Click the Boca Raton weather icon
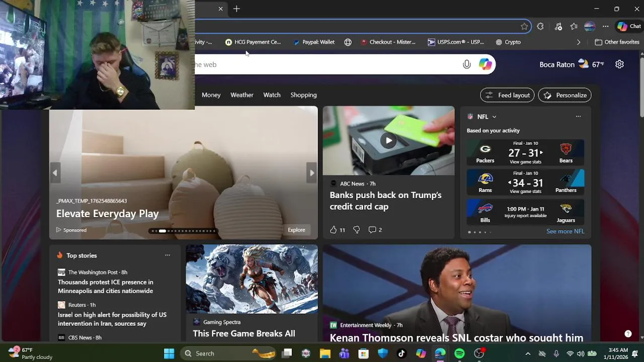 click(583, 64)
